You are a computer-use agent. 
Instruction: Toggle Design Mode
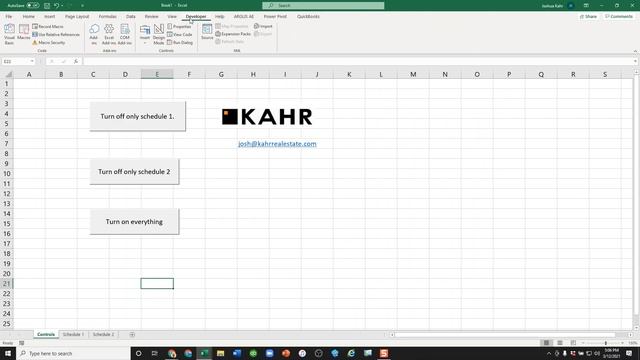point(159,34)
